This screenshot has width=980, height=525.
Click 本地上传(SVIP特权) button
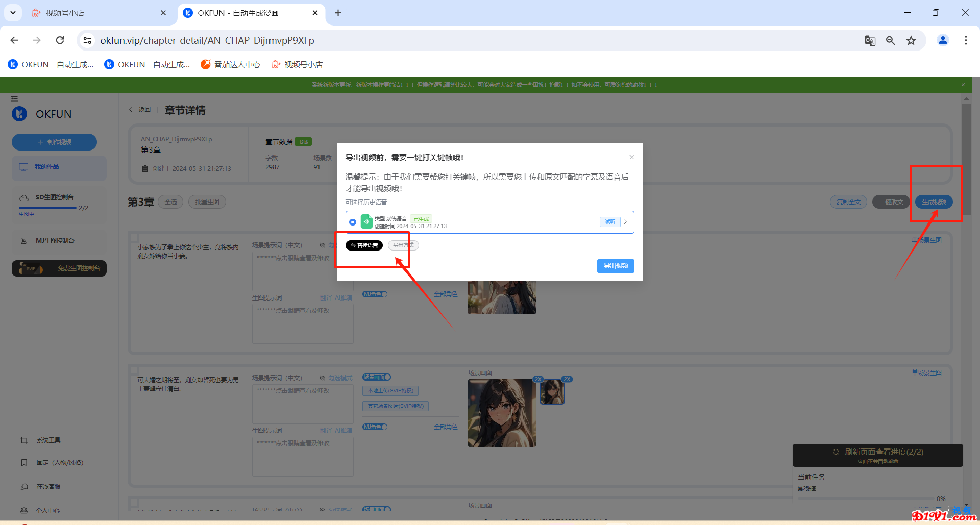point(390,391)
